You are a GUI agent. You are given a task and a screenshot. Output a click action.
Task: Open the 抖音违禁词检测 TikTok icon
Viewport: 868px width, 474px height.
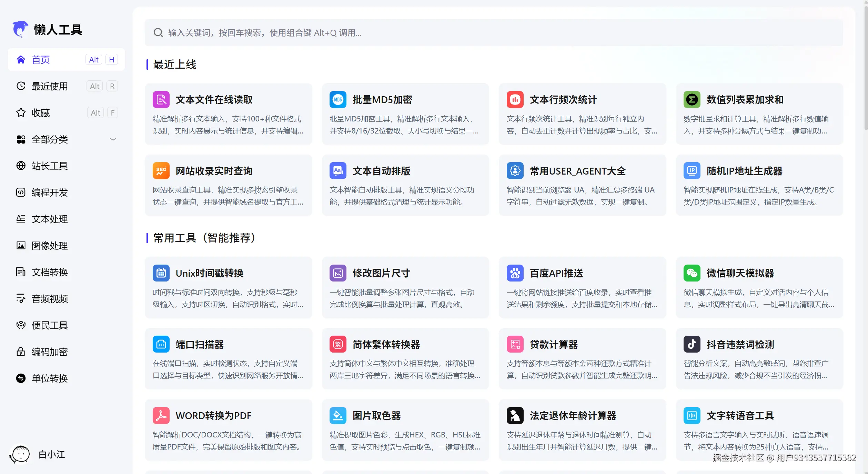(x=692, y=344)
